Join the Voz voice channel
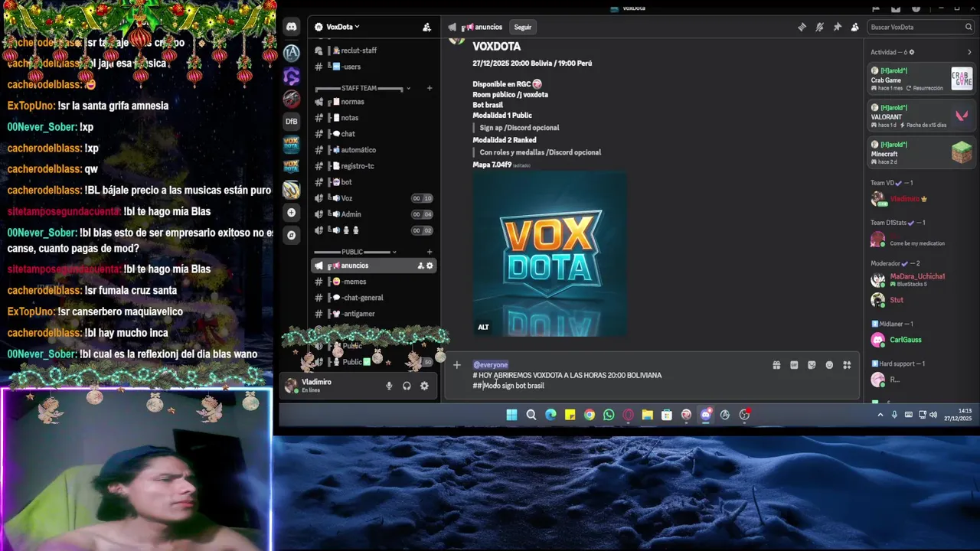Screen dimensions: 980x551 pos(374,198)
